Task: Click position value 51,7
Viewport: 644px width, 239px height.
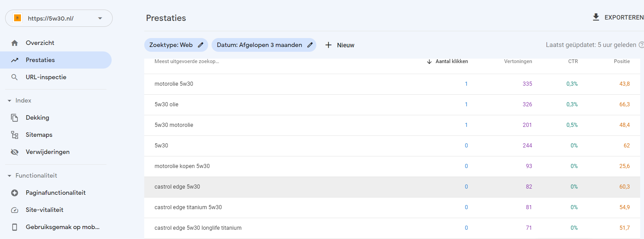Action: click(x=624, y=228)
